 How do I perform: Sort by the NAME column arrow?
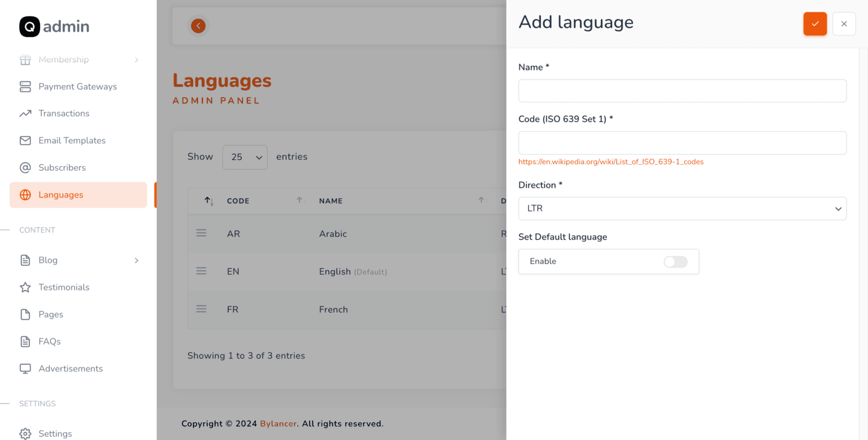(x=481, y=200)
